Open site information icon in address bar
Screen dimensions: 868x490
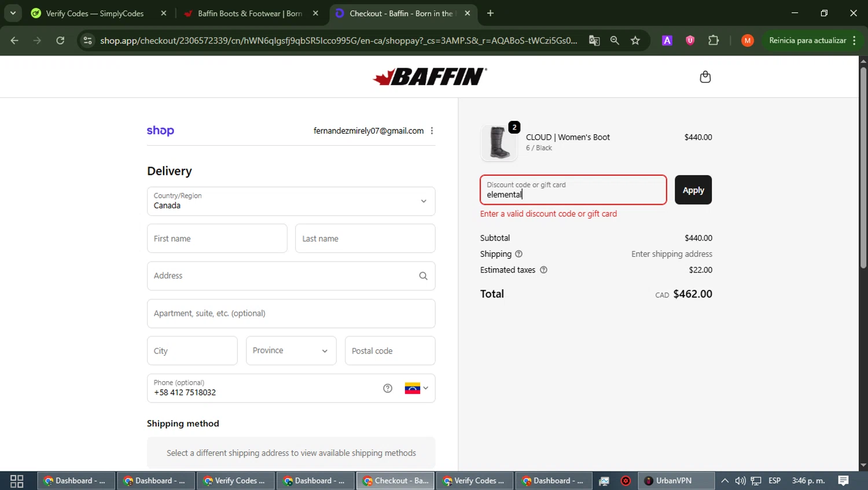87,40
